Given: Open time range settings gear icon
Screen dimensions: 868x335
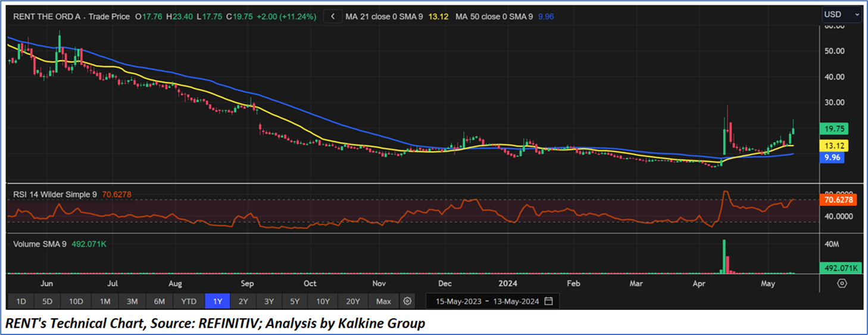Looking at the screenshot, I should [407, 301].
